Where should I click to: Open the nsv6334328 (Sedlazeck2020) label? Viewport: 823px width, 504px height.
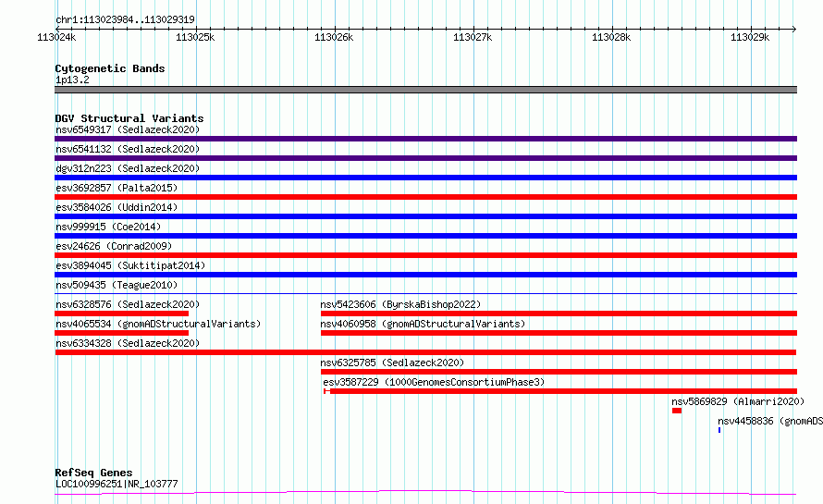pos(128,343)
